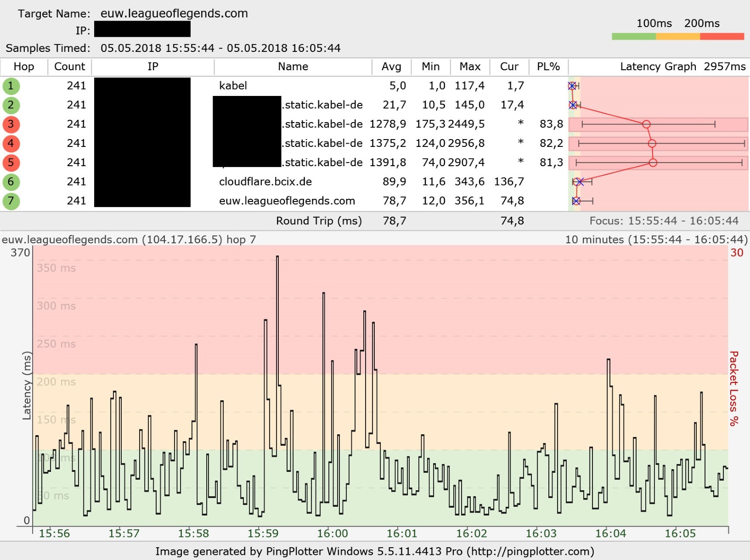The width and height of the screenshot is (750, 560).
Task: Click the red legend swatch bar
Action: [x=722, y=37]
